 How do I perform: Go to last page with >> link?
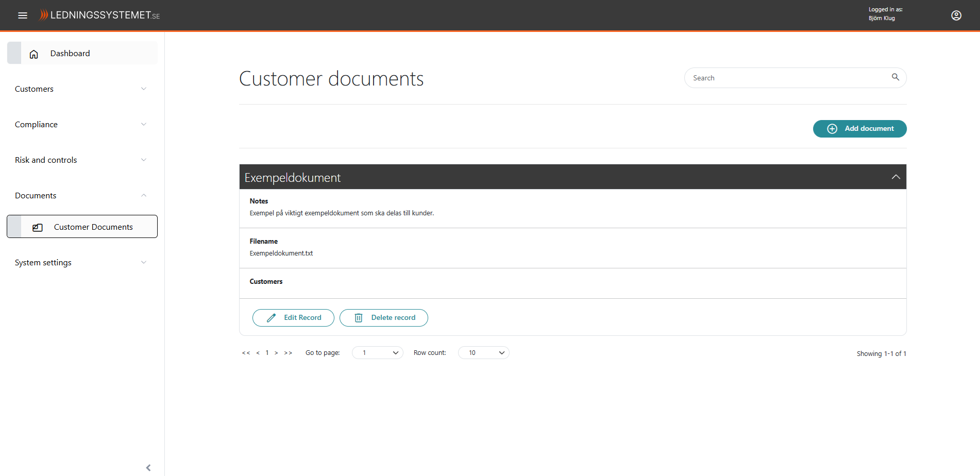(288, 353)
